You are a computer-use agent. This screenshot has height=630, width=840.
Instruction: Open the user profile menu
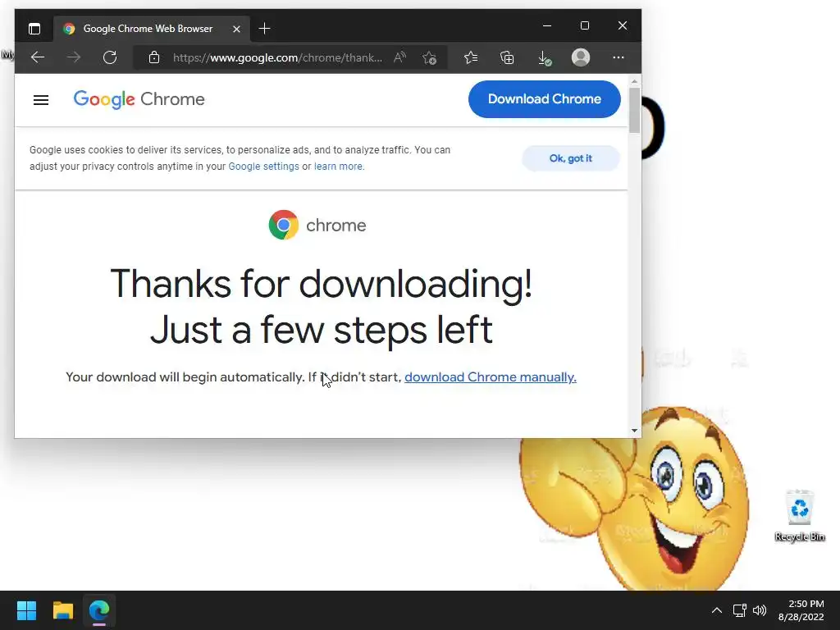coord(581,57)
